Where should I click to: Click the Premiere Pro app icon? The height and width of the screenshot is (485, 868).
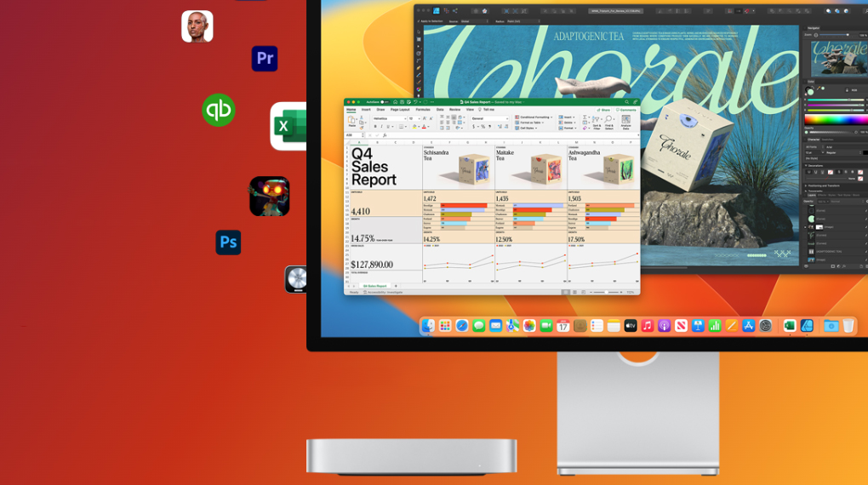point(265,59)
